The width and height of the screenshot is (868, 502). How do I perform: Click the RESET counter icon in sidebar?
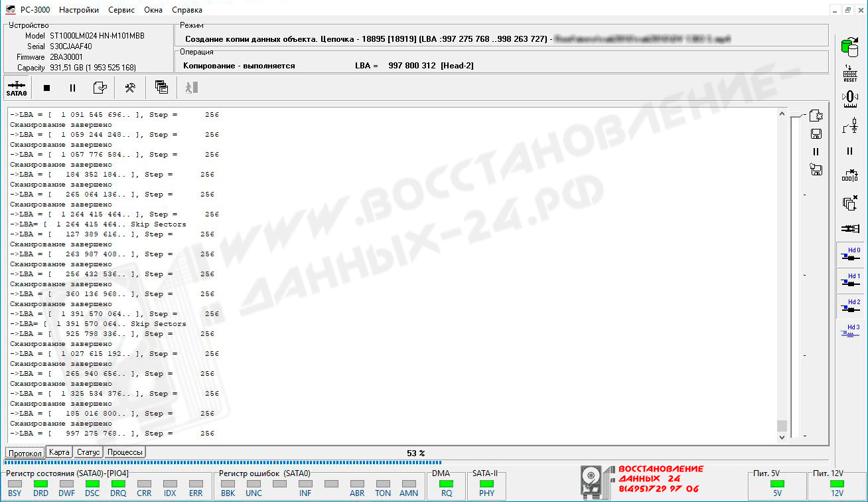[849, 73]
